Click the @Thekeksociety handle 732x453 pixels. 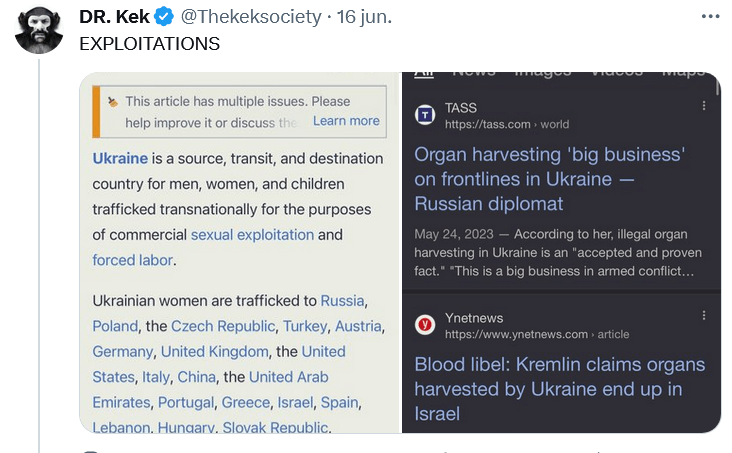251,17
